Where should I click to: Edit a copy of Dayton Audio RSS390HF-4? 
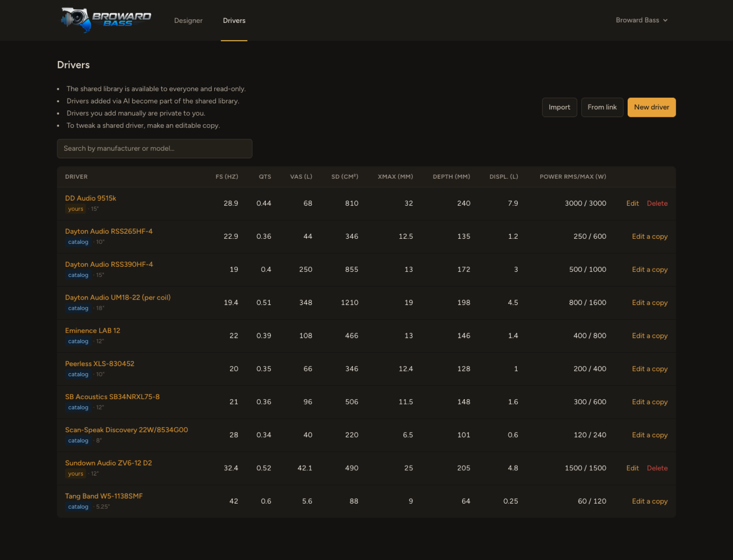coord(650,269)
